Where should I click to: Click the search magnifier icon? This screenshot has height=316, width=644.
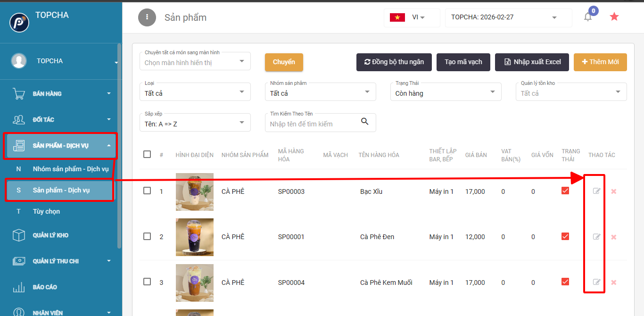[364, 122]
